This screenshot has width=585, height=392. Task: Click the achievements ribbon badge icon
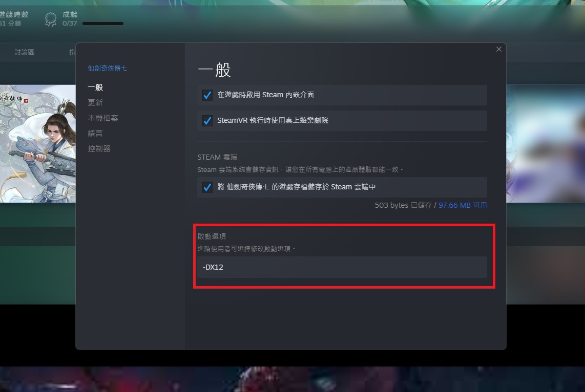(x=51, y=19)
